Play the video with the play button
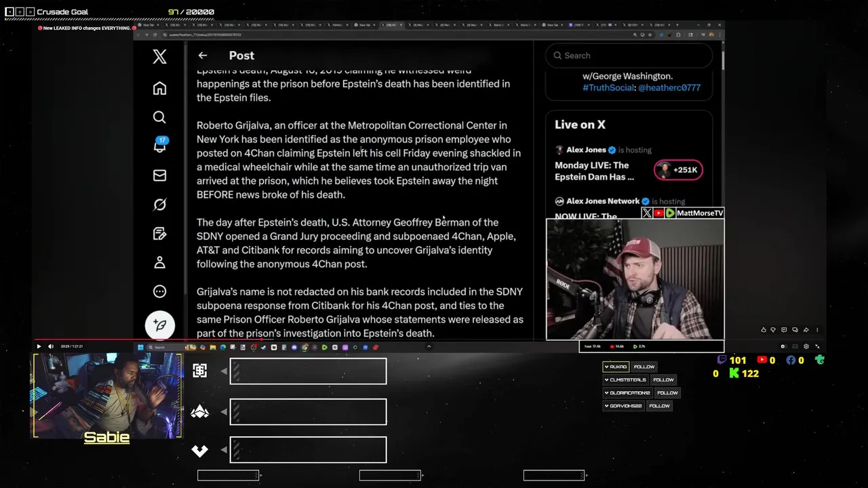This screenshot has height=488, width=868. point(39,346)
